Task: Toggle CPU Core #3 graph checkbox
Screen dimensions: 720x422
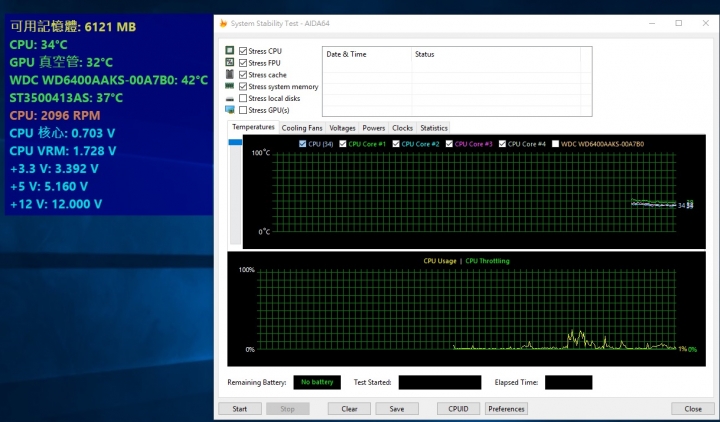Action: coord(449,144)
